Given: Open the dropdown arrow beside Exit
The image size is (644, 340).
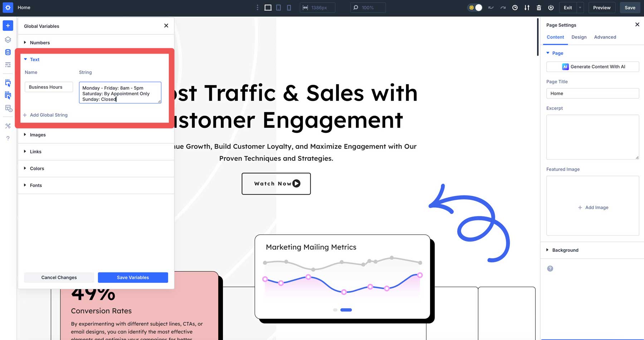Looking at the screenshot, I should [x=580, y=8].
